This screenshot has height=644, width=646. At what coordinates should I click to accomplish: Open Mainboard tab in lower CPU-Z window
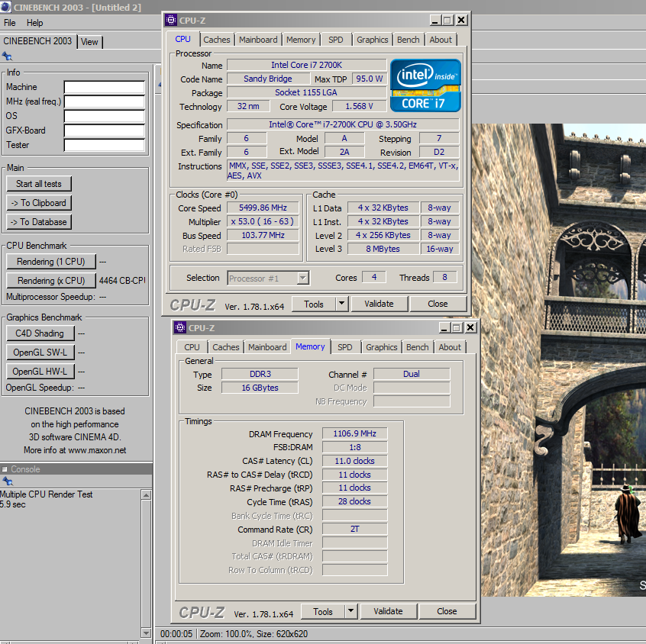pyautogui.click(x=267, y=347)
